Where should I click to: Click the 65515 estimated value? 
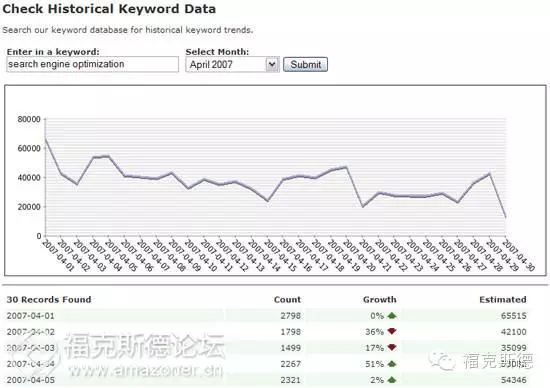click(x=514, y=316)
